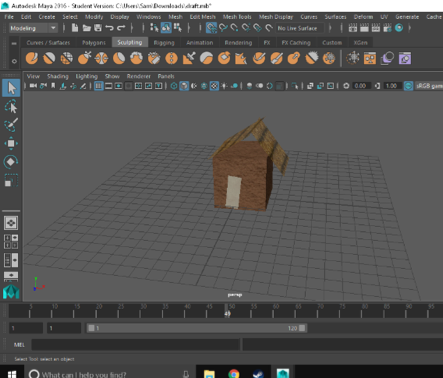Viewport: 443px width, 378px height.
Task: Open the viewport Lighting menu
Action: 87,76
